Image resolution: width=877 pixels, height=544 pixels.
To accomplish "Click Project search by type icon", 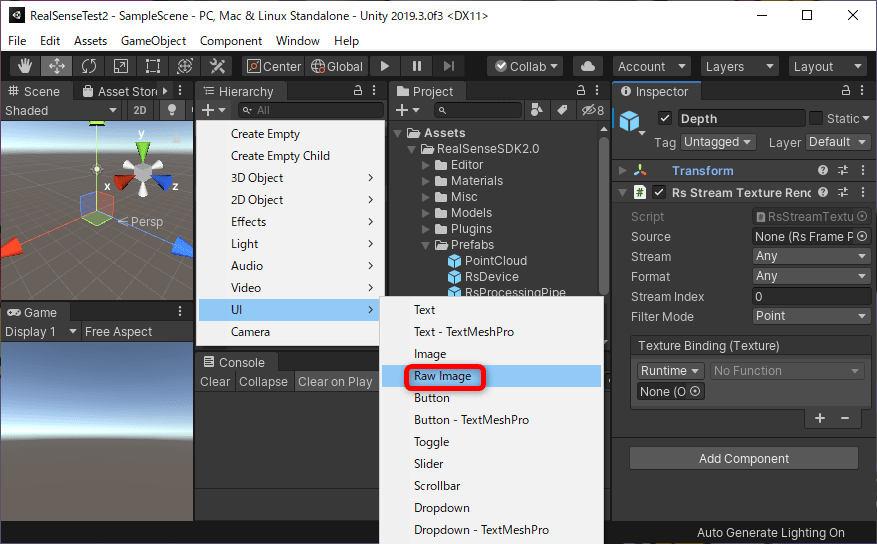I will 536,110.
